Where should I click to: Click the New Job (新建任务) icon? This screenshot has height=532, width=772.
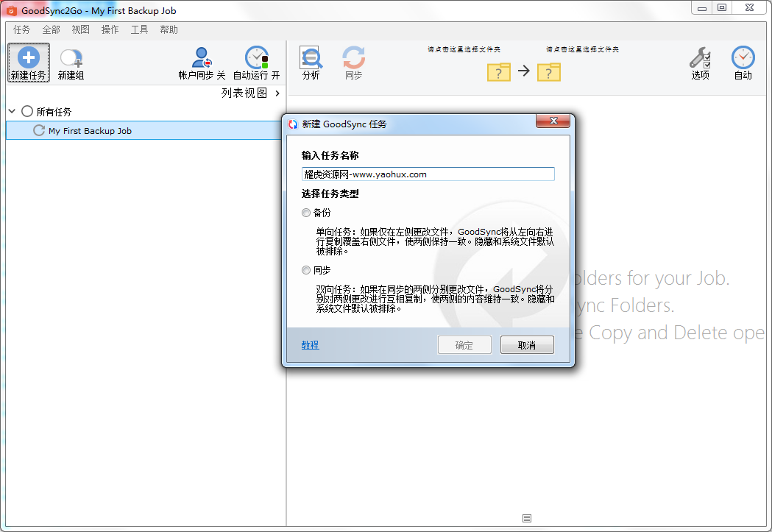(x=28, y=59)
